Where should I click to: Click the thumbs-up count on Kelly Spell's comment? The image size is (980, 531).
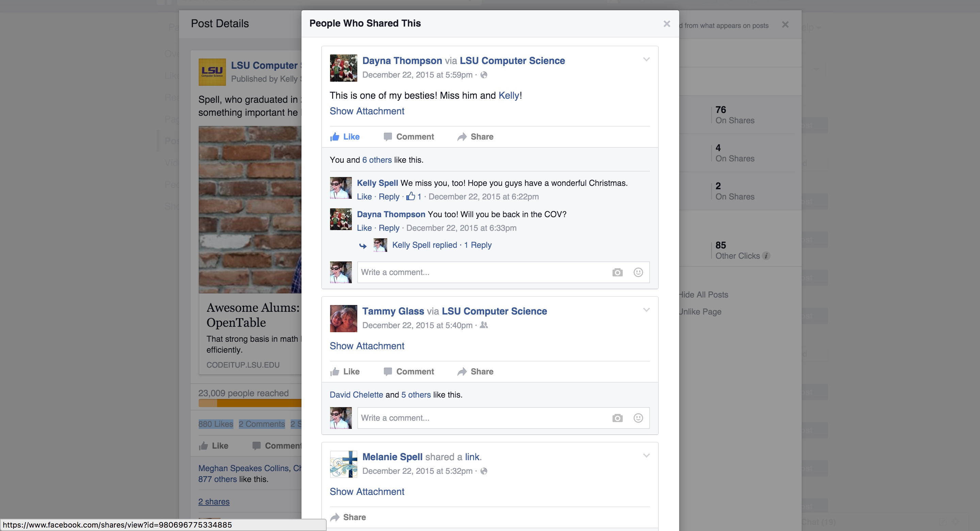[x=413, y=196]
